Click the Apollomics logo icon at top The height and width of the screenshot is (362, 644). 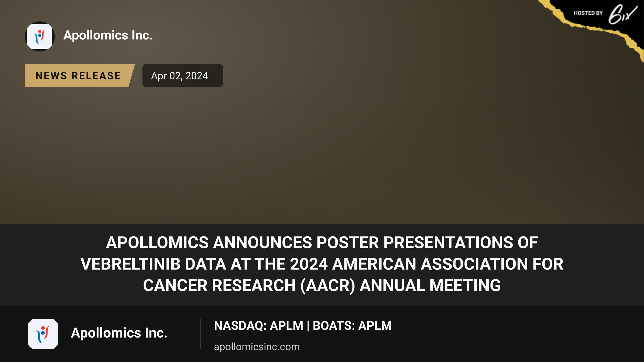[40, 36]
